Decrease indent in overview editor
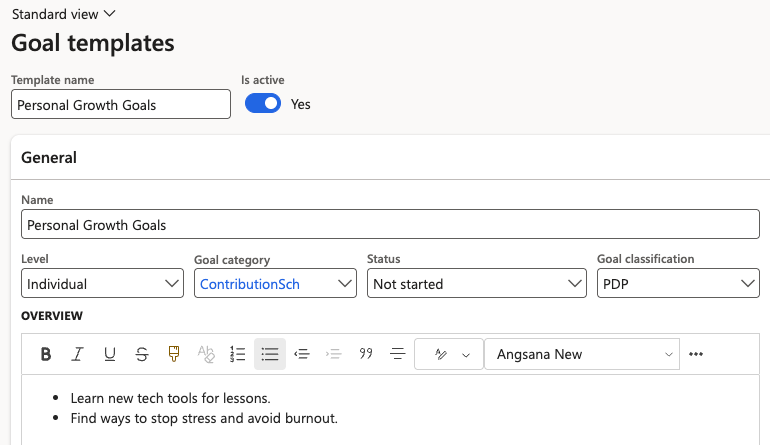 click(x=302, y=354)
